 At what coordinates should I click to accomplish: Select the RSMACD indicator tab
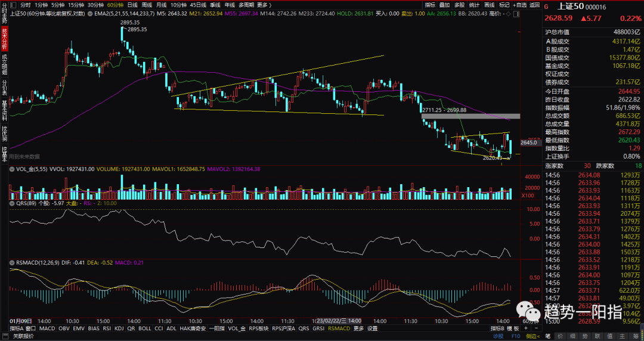click(339, 328)
